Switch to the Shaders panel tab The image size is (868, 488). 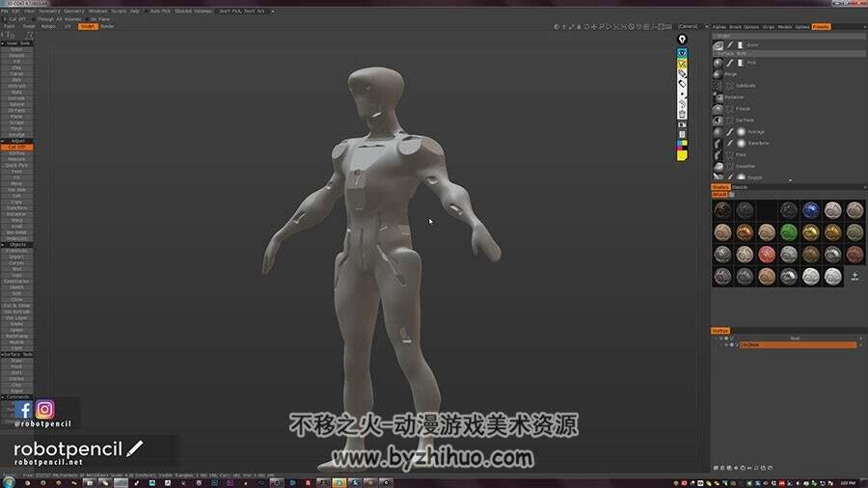coord(720,187)
